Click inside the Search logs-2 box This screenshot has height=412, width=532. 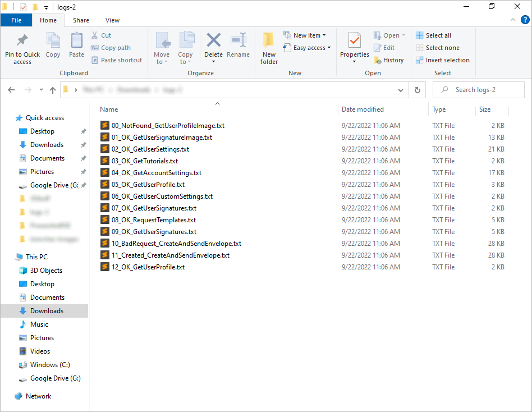(483, 89)
